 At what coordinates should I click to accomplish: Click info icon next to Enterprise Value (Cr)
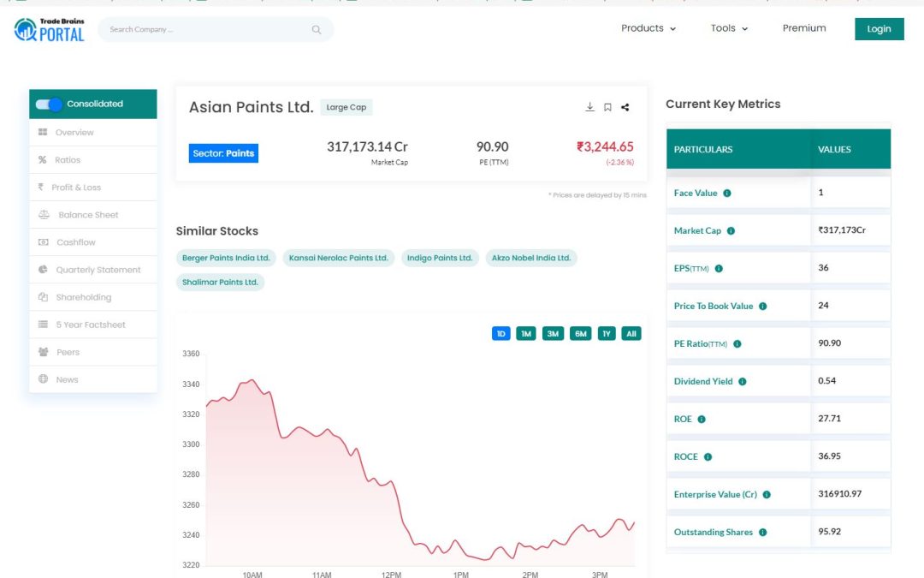pyautogui.click(x=767, y=495)
